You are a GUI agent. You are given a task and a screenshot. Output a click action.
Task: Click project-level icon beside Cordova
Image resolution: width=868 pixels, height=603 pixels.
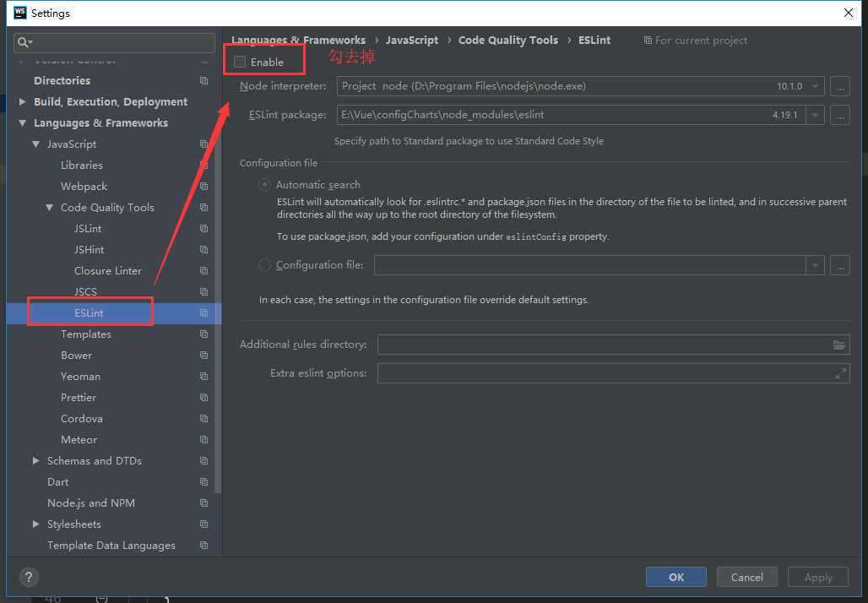click(203, 419)
